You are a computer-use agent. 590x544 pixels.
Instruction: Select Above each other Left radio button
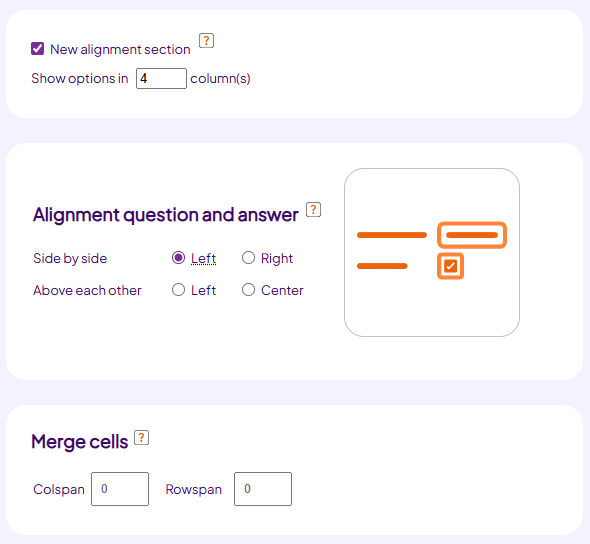pos(178,290)
